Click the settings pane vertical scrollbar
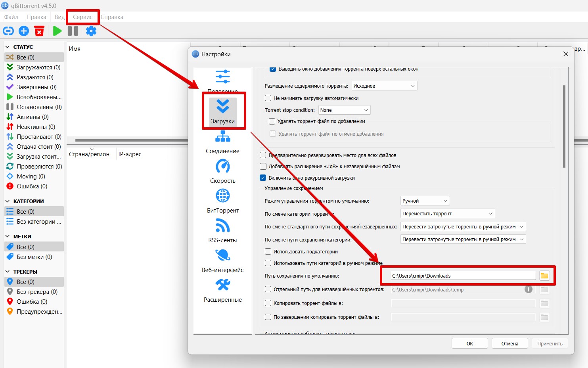Image resolution: width=588 pixels, height=368 pixels. click(x=564, y=126)
